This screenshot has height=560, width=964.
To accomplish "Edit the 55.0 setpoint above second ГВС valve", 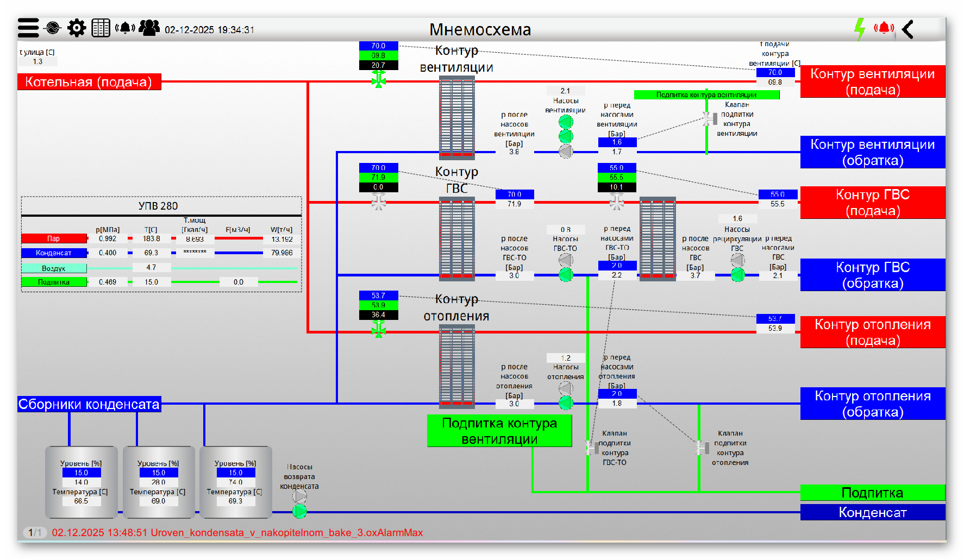I will point(617,168).
